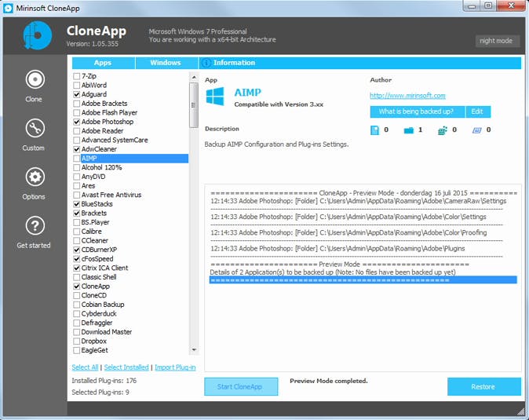Click the Adobe Plugins folder log line

tap(337, 249)
